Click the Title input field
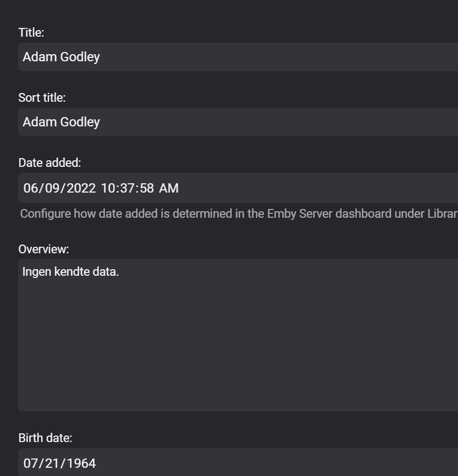Screen dimensions: 458x476 (x=238, y=57)
